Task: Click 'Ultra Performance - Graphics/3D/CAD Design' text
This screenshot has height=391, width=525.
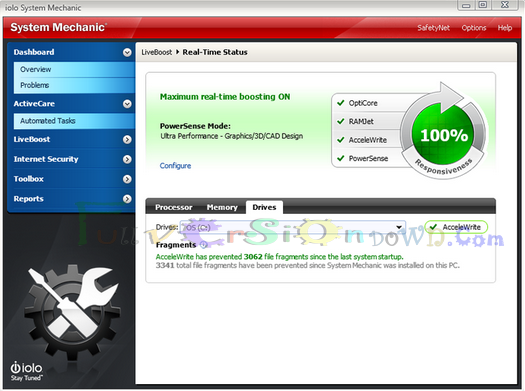Action: (232, 136)
